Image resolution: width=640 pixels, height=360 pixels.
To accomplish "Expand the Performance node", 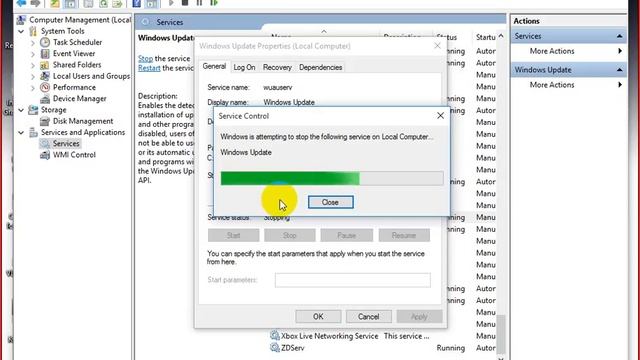I will (33, 87).
